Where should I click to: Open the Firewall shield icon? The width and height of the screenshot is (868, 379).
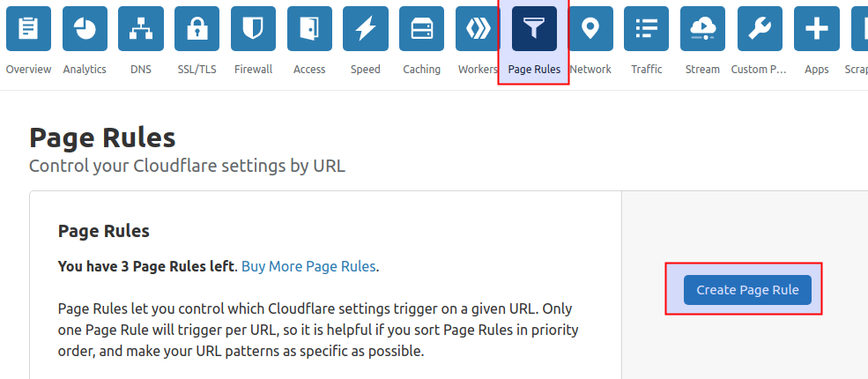pos(254,29)
